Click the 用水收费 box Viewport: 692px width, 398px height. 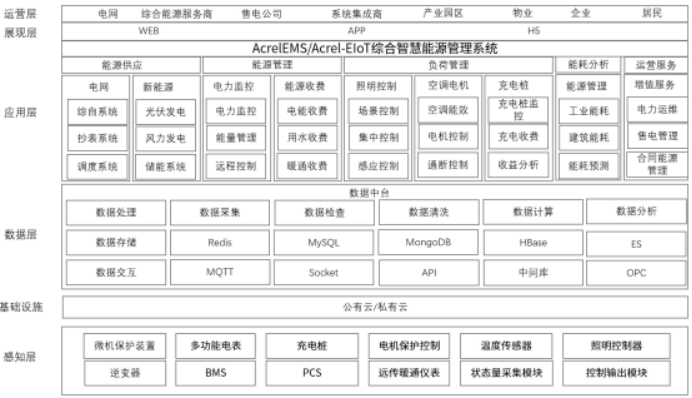pyautogui.click(x=308, y=138)
